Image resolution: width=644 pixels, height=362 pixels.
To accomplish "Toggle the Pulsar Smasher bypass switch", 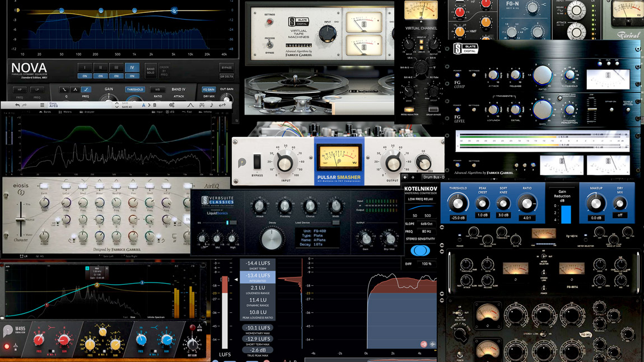I will 257,162.
